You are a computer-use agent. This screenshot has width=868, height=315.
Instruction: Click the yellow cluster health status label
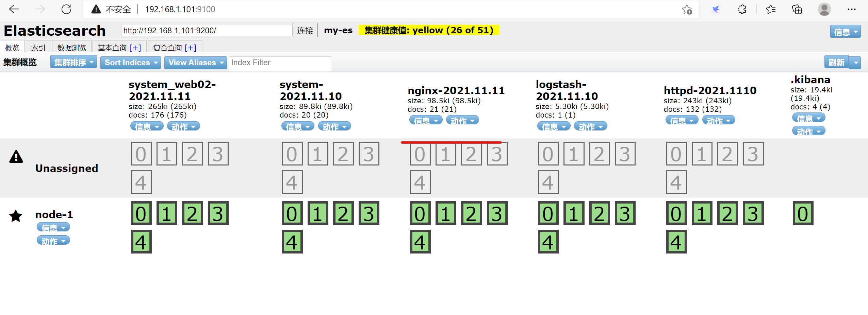pos(429,30)
